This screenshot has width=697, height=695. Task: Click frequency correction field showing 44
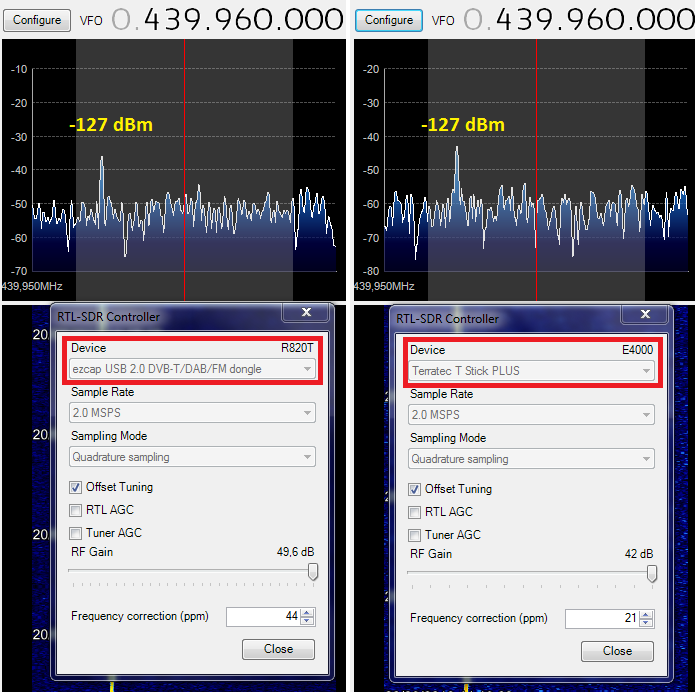[x=262, y=616]
